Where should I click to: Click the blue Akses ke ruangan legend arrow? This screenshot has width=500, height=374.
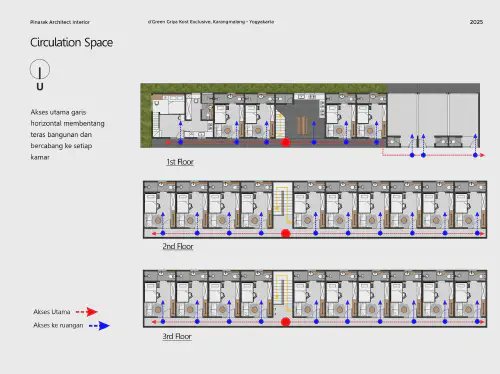(x=99, y=326)
